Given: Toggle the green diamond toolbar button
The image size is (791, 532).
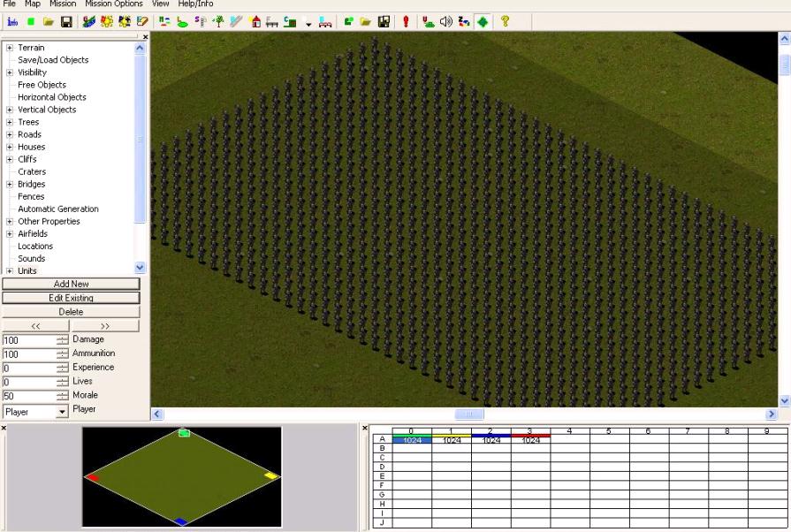Looking at the screenshot, I should (483, 22).
